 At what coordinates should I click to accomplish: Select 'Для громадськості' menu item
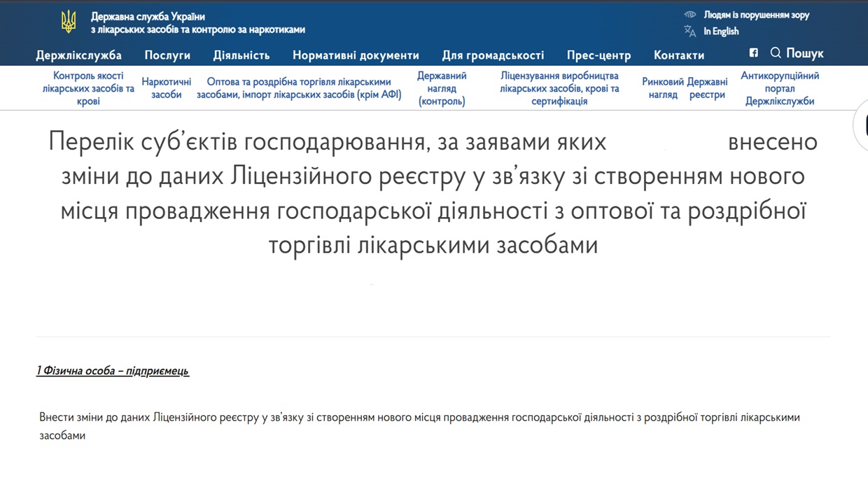point(493,55)
